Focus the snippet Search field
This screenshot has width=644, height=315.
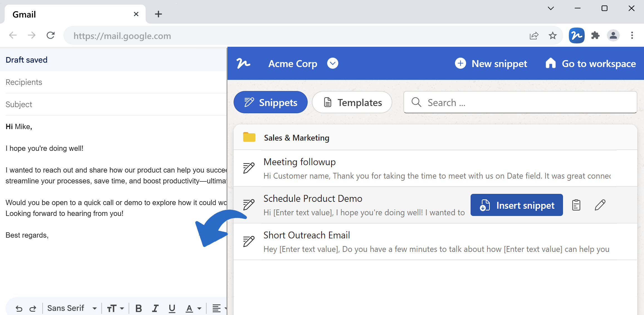(520, 102)
